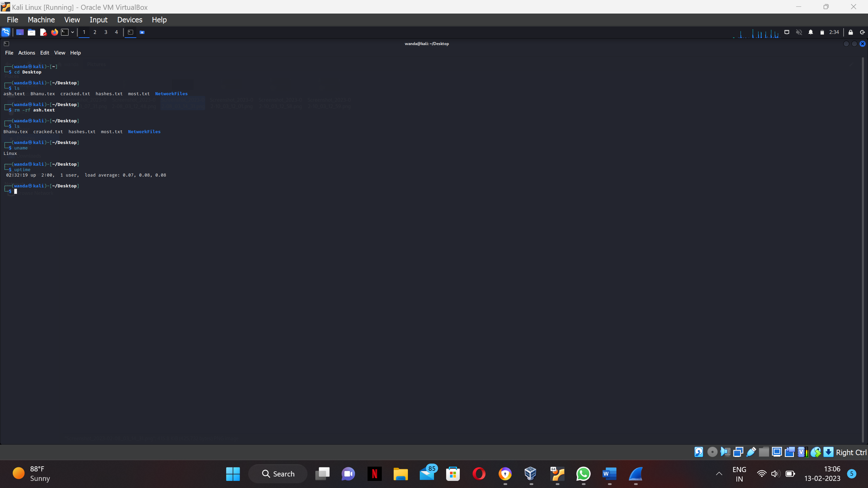868x488 pixels.
Task: Open the terminal window menu icon
Action: coord(6,44)
